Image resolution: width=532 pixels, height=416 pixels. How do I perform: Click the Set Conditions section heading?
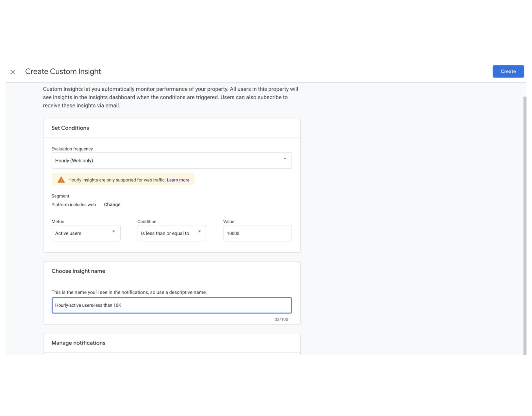point(70,128)
